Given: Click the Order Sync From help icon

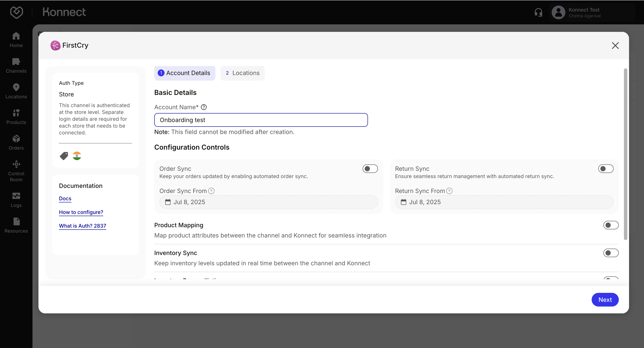Looking at the screenshot, I should [211, 191].
